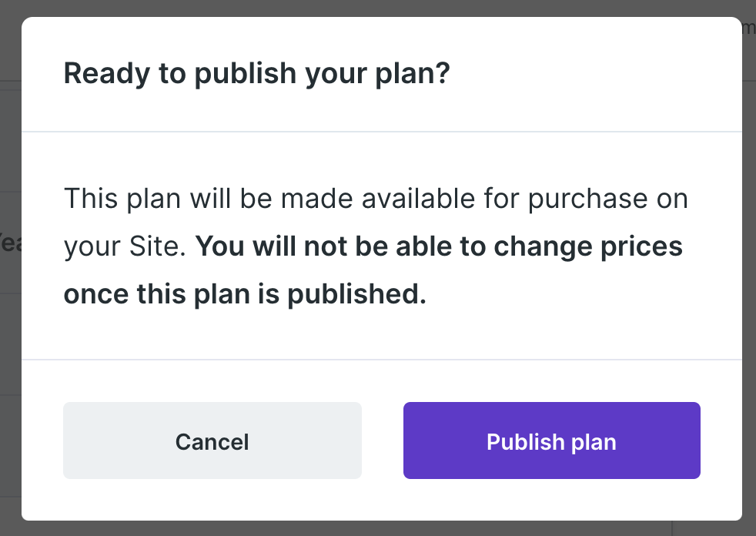The height and width of the screenshot is (536, 756).
Task: Click the Publish plan button
Action: pos(551,441)
